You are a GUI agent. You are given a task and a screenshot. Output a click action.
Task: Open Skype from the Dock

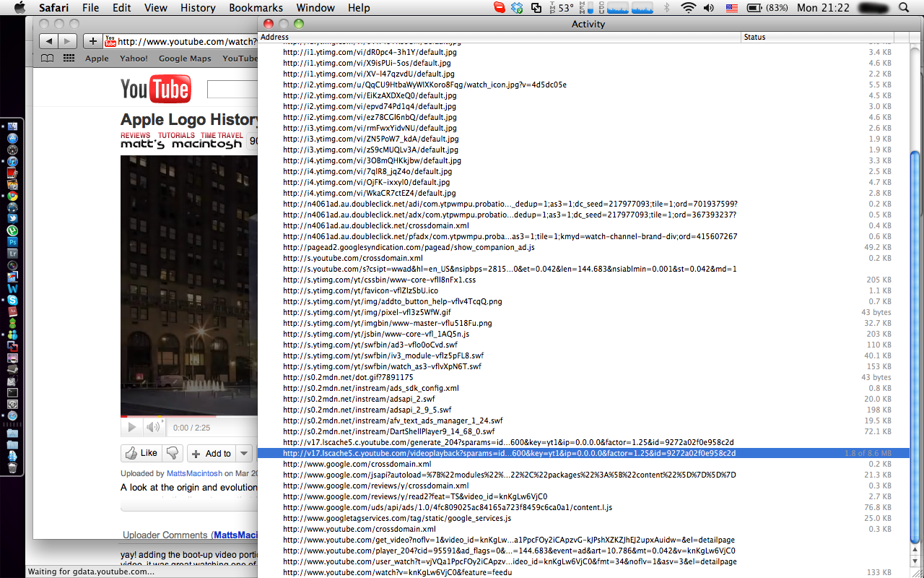click(12, 300)
